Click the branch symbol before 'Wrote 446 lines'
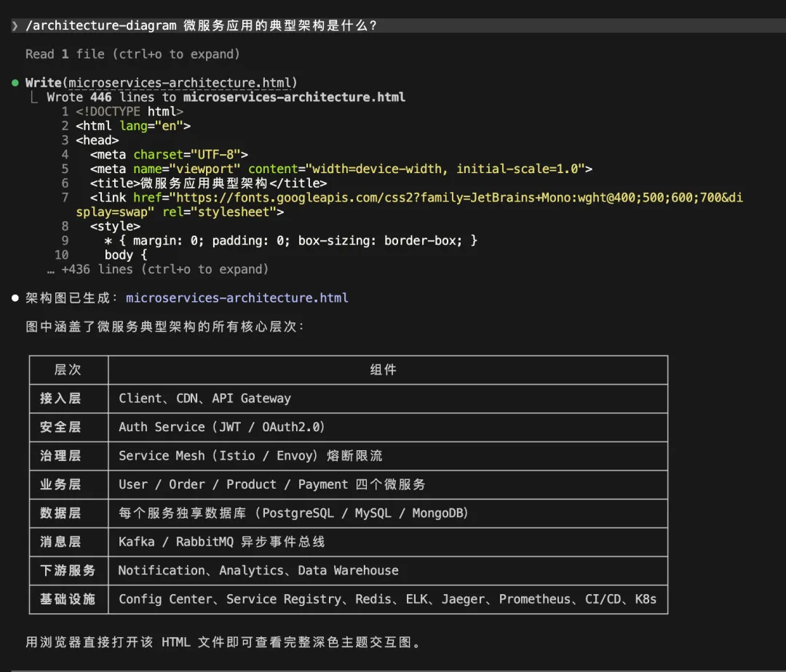786x672 pixels. [x=33, y=97]
